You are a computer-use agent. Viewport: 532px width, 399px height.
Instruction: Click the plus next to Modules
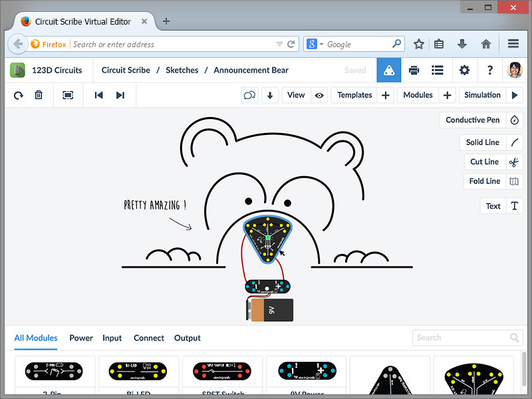pos(447,95)
